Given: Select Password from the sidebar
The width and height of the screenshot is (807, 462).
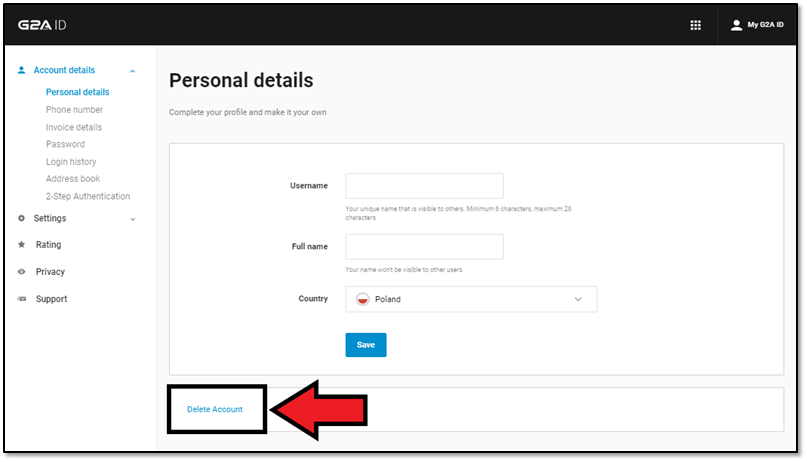Looking at the screenshot, I should tap(65, 144).
